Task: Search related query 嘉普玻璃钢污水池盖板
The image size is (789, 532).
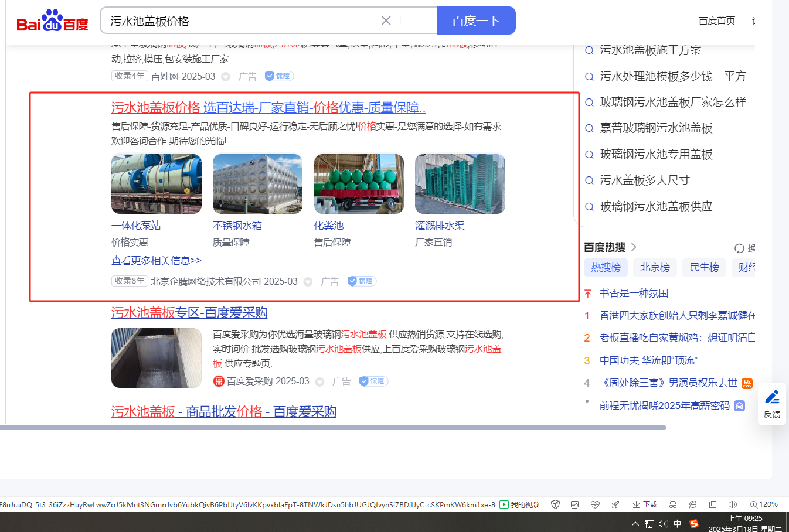Action: tap(656, 128)
